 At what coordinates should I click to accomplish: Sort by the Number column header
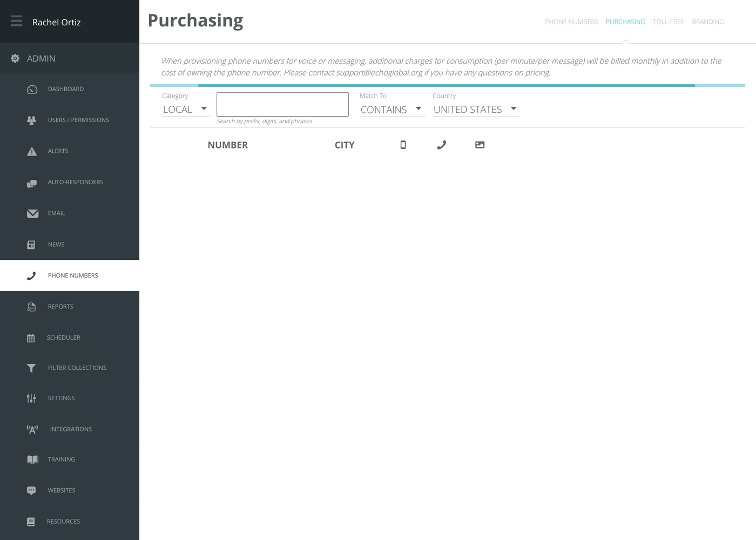point(228,145)
